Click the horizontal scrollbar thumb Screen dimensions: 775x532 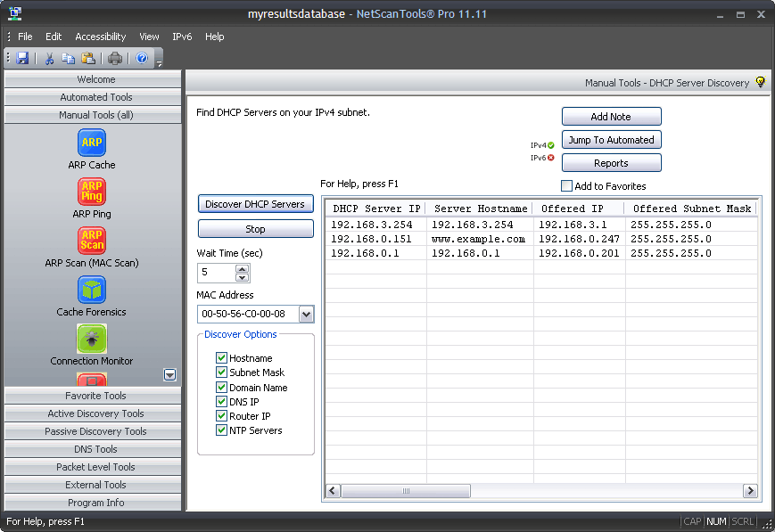click(x=406, y=490)
